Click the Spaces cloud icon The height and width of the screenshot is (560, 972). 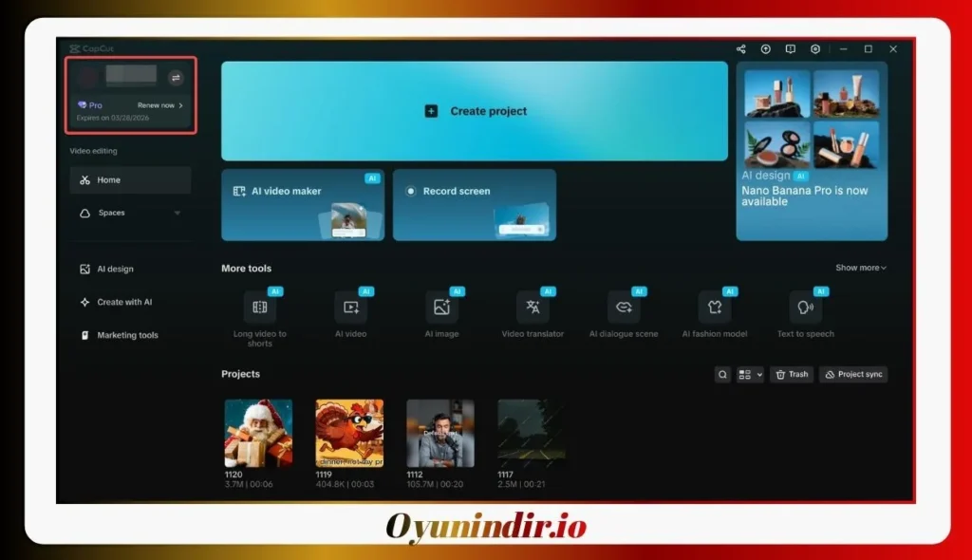84,214
